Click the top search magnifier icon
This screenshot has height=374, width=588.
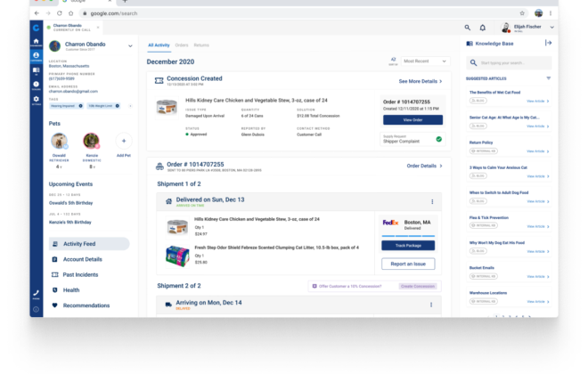coord(467,28)
